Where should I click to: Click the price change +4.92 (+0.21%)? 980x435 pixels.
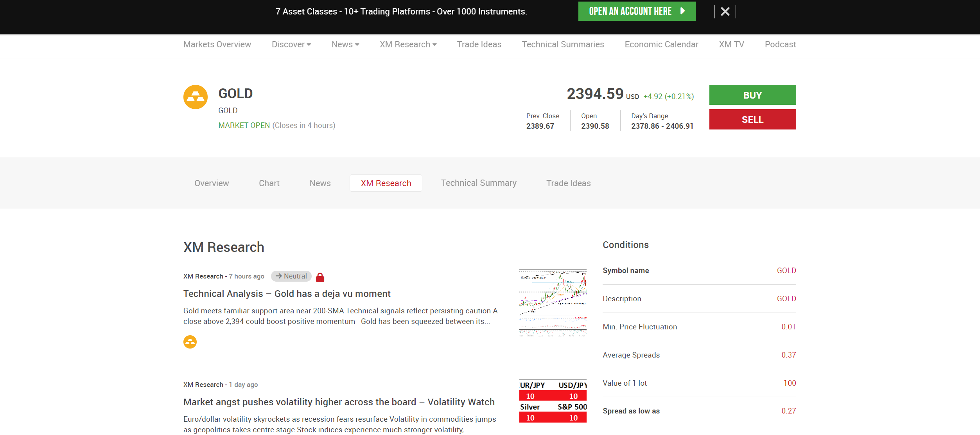click(x=669, y=96)
